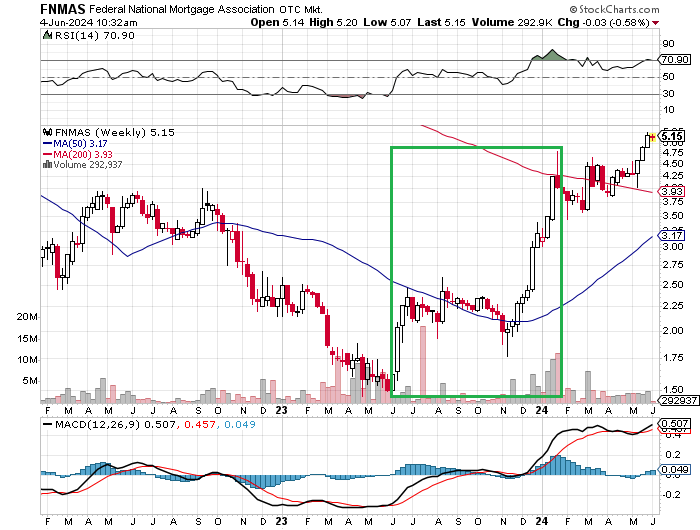Click the 10M volume axis label

coord(27,360)
